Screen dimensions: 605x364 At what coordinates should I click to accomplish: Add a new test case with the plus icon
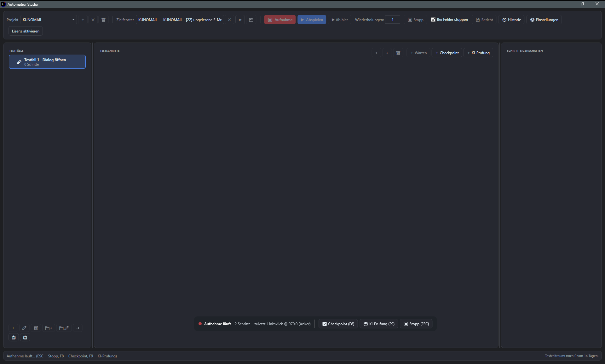click(x=13, y=328)
